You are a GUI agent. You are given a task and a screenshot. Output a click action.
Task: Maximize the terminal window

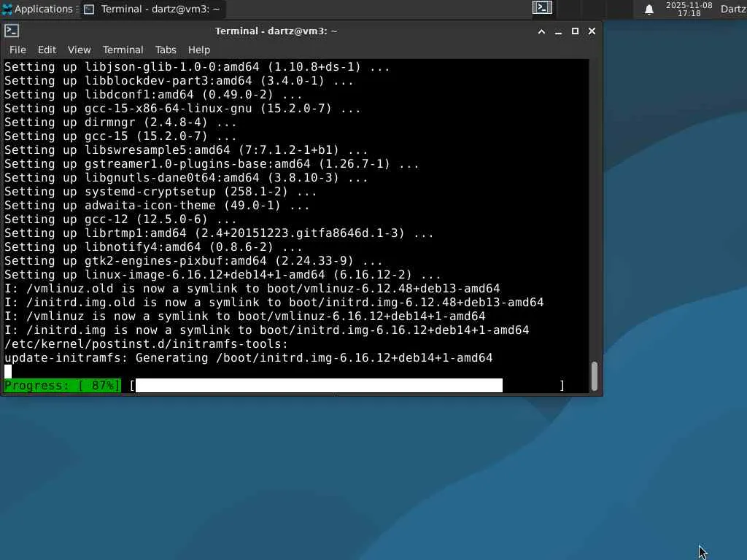[x=575, y=31]
